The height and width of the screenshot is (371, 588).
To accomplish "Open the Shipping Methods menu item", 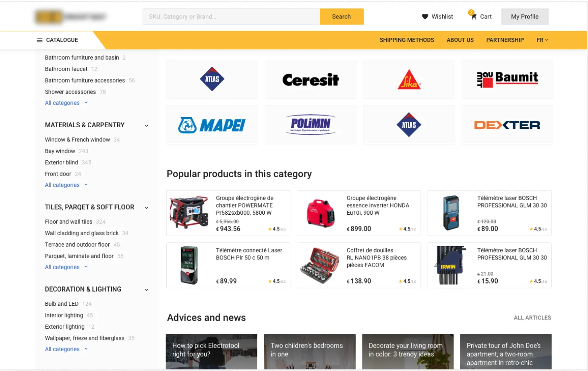I will 407,40.
